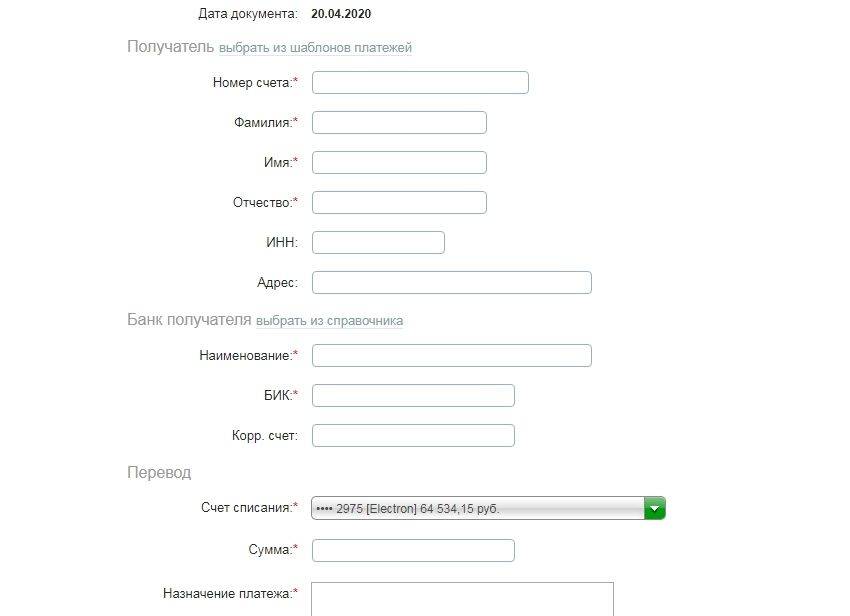Viewport: 850px width, 616px height.
Task: Click into the Корр. счет field
Action: [x=413, y=436]
